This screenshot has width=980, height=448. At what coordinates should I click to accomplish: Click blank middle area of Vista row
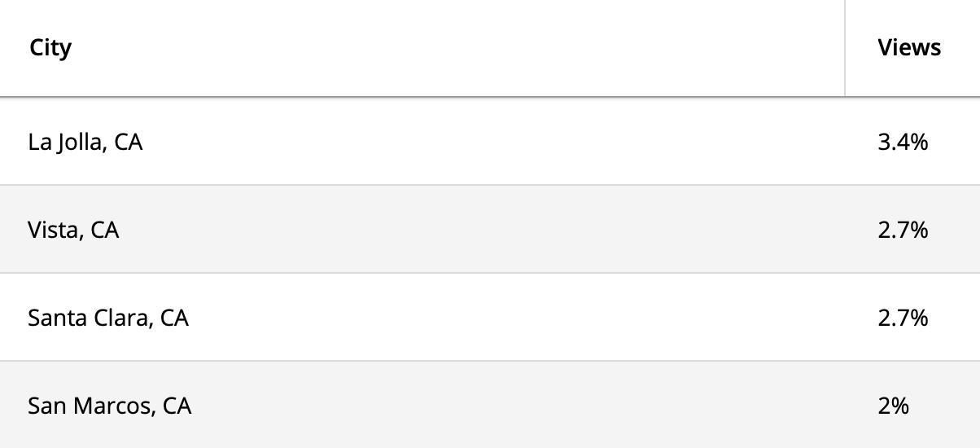tap(488, 230)
